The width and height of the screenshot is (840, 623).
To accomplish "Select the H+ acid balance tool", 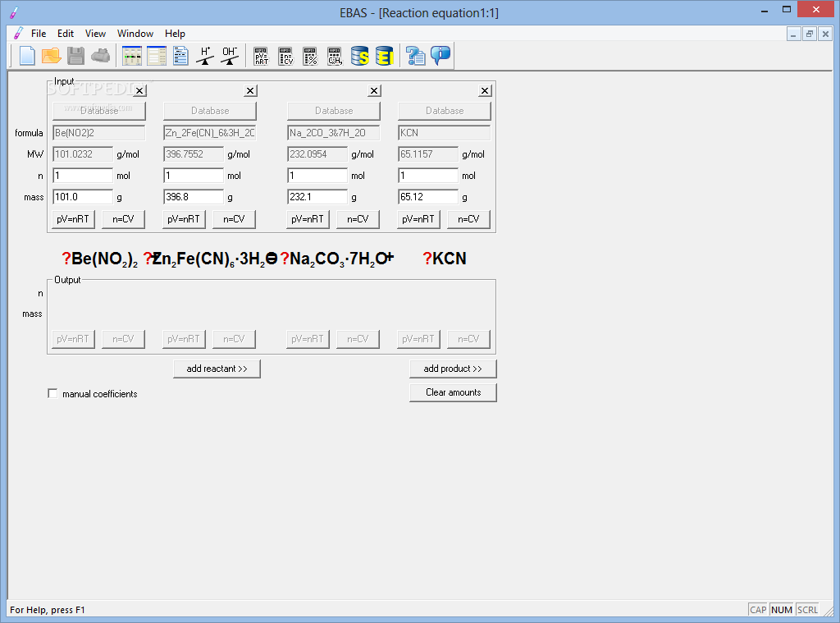I will pos(205,56).
